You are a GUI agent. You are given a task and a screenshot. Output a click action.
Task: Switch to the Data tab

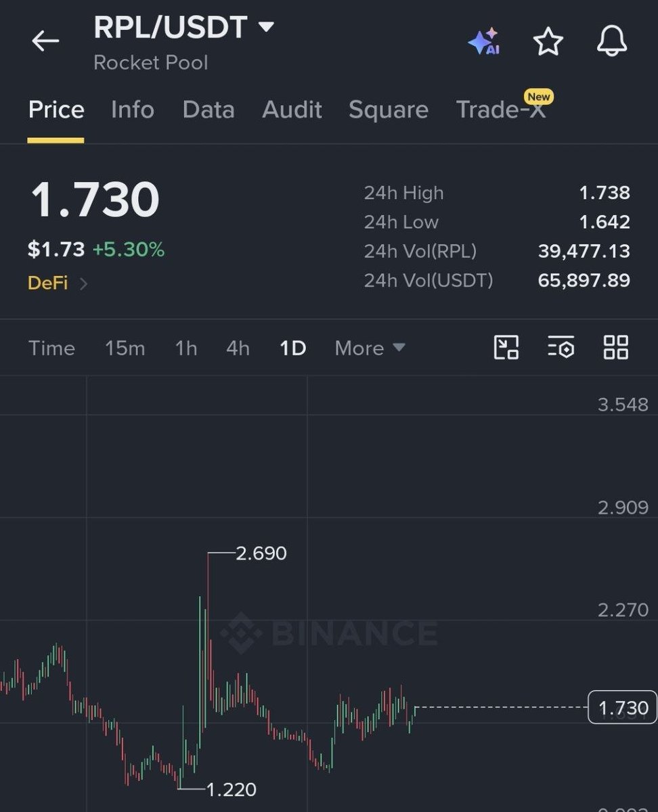coord(209,110)
